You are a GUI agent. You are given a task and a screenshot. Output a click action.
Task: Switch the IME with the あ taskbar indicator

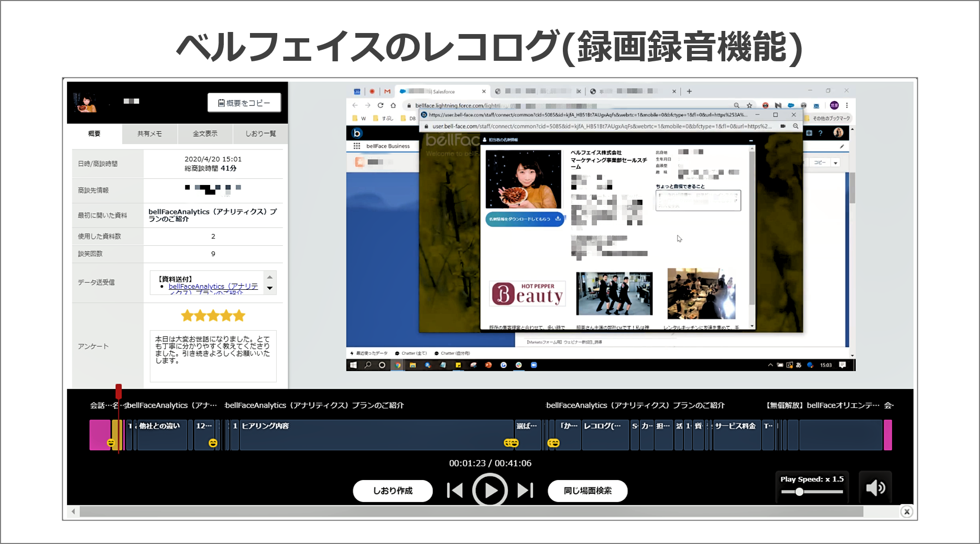pos(798,365)
